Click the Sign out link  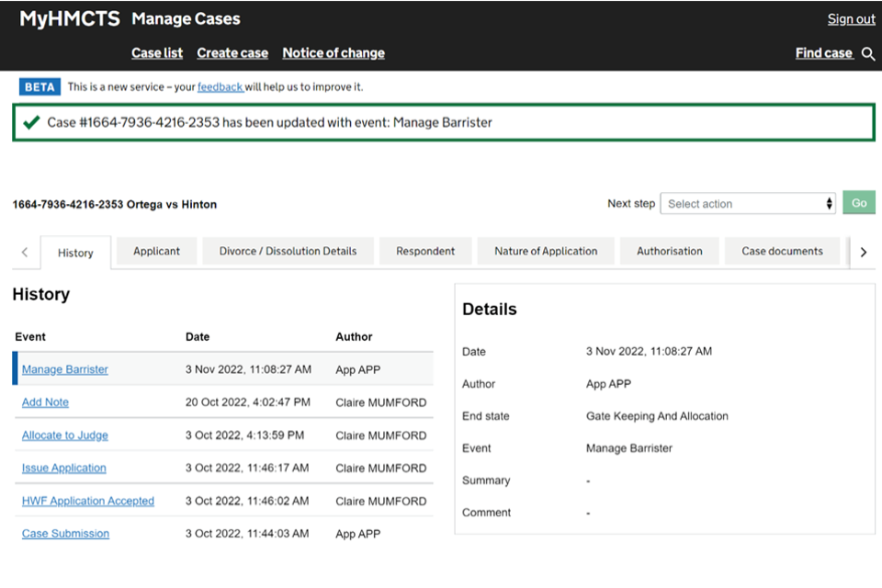851,19
